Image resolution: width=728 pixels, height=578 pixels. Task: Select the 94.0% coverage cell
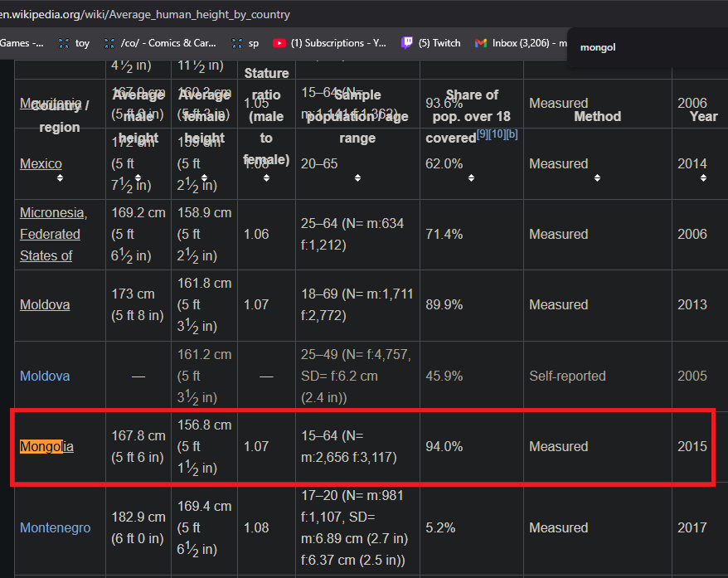point(472,447)
